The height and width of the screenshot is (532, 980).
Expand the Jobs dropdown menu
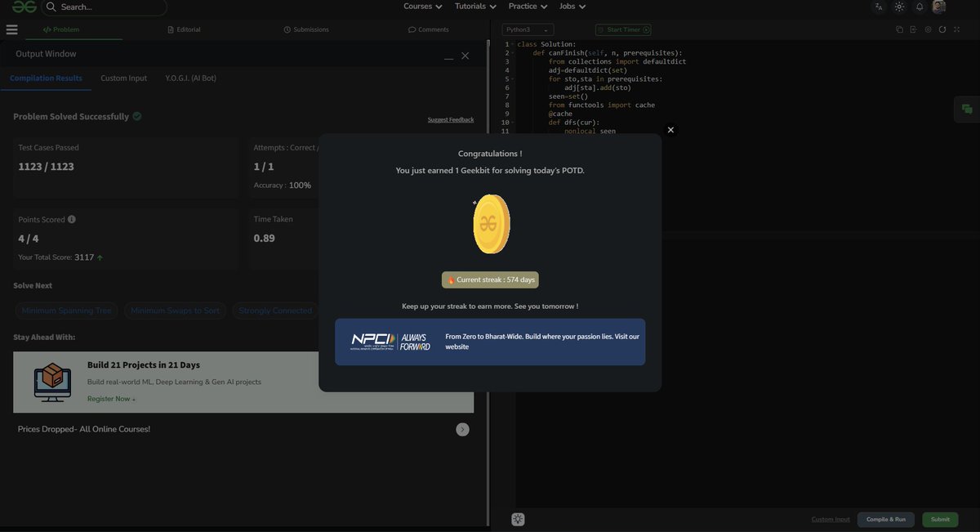pyautogui.click(x=572, y=7)
